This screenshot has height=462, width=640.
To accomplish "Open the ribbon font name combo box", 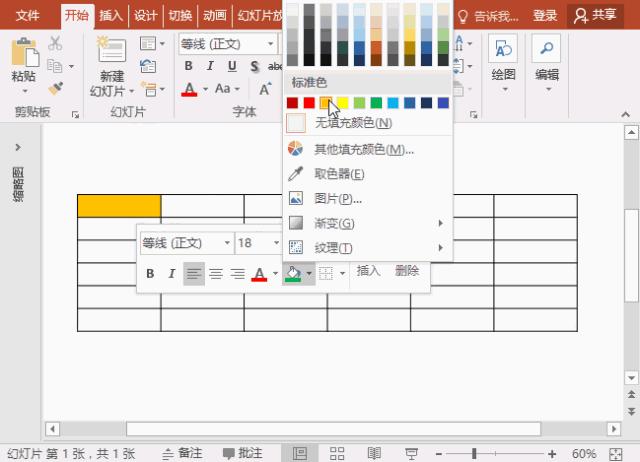I will click(228, 44).
